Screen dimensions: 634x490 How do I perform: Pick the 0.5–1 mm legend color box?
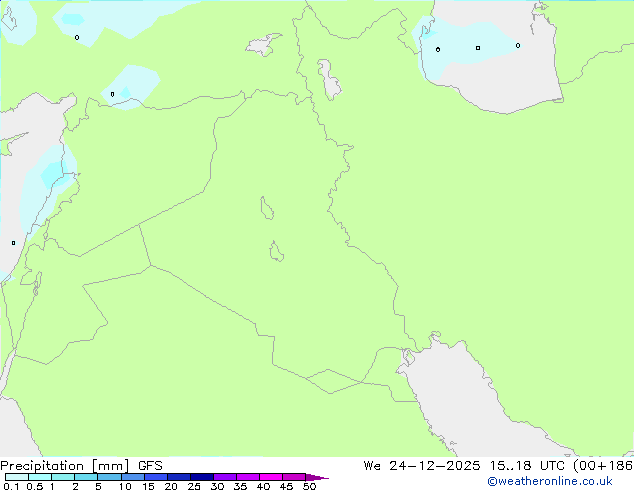40,477
